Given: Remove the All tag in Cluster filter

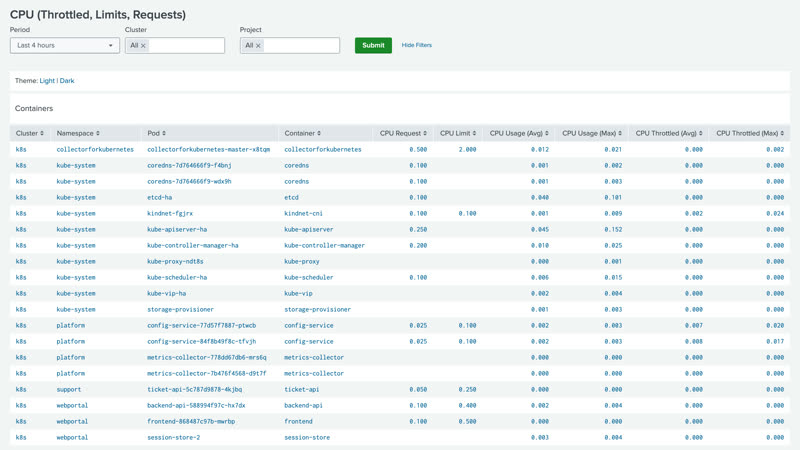Looking at the screenshot, I should [x=143, y=45].
